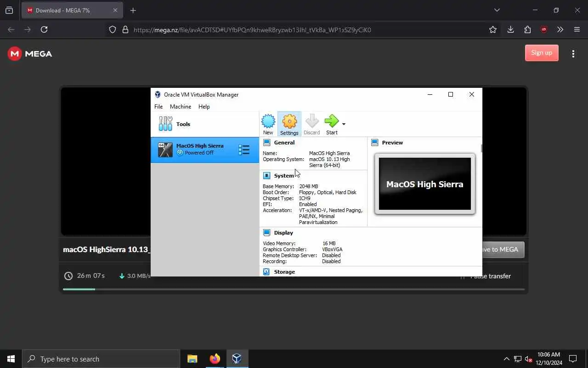Click the site padlock icon
588x368 pixels.
(x=125, y=29)
